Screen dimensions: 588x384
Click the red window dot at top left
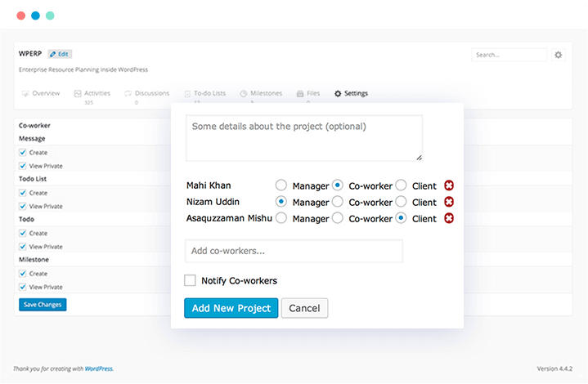[21, 16]
